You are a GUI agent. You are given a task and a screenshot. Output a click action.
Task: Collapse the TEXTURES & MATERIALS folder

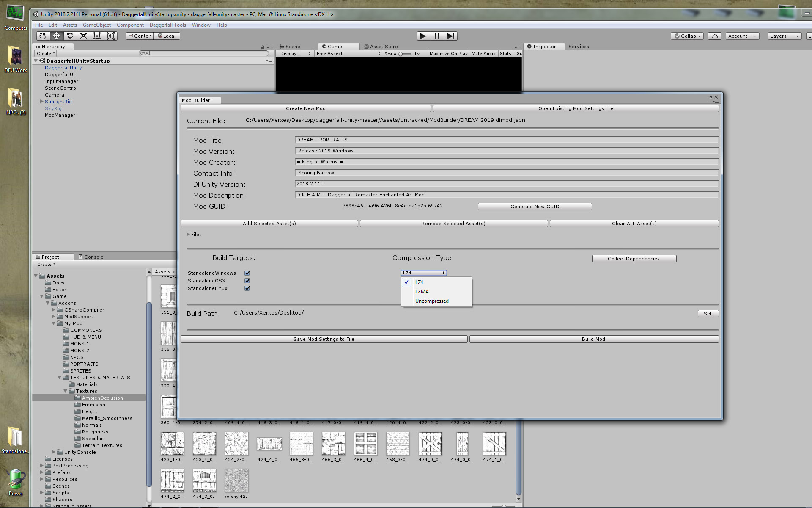pos(59,378)
